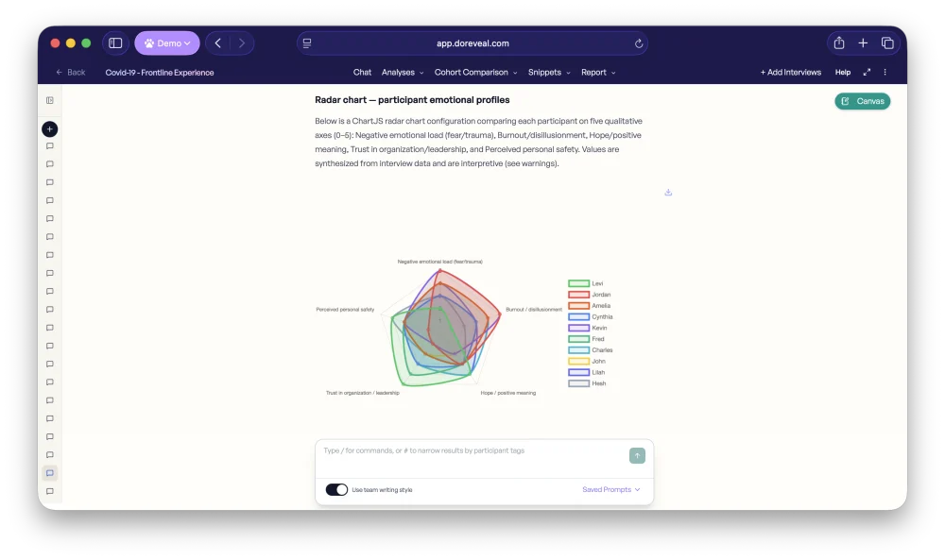
Task: Go Back to the previous screen
Action: tap(71, 73)
